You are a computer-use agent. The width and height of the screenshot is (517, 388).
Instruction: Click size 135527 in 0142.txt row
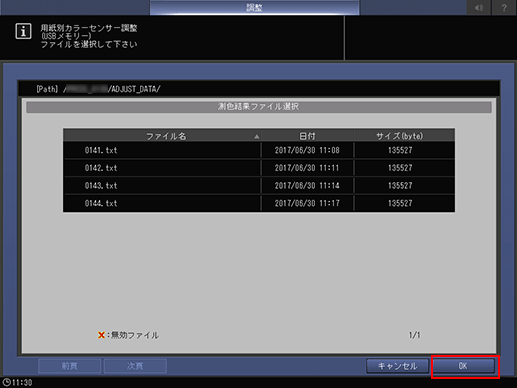[x=400, y=168]
